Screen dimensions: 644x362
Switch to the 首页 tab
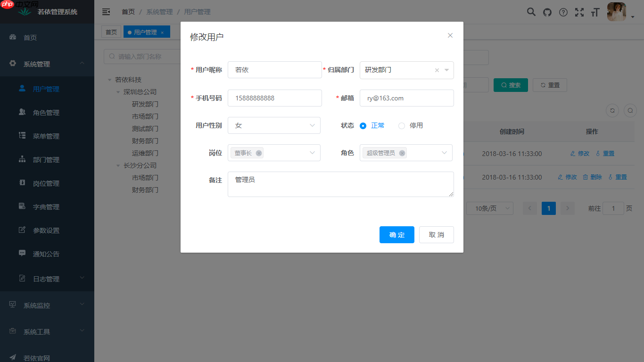pos(111,32)
